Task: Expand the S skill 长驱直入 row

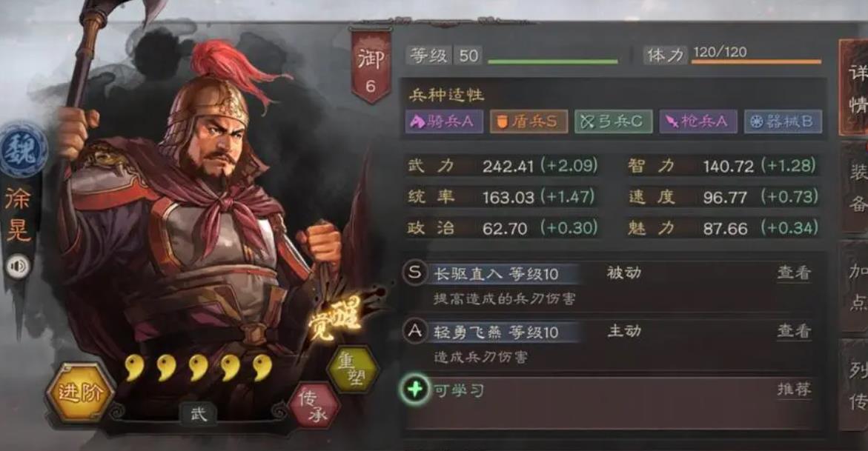Action: (x=613, y=286)
